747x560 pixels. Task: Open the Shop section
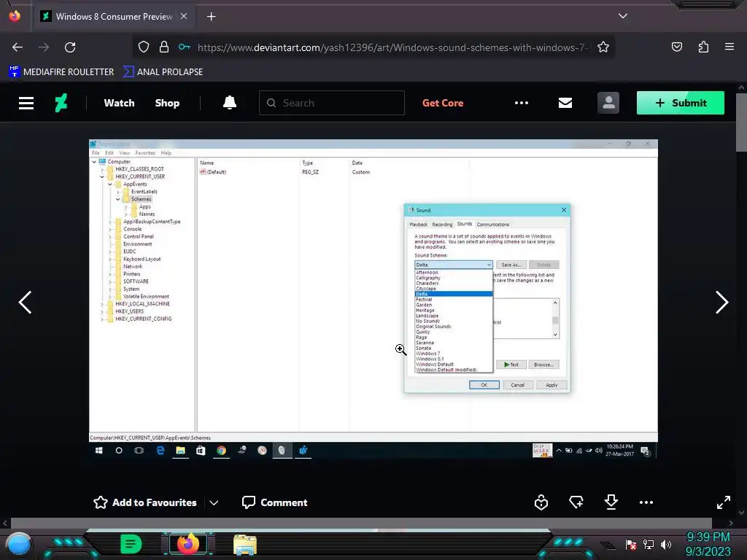point(167,103)
